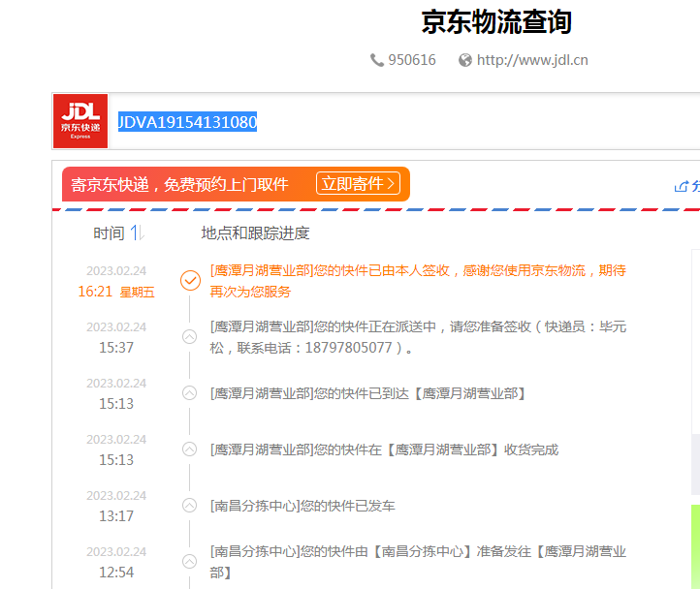Image resolution: width=700 pixels, height=589 pixels.
Task: Click the status circle icon for 15:37 entry
Action: [190, 336]
